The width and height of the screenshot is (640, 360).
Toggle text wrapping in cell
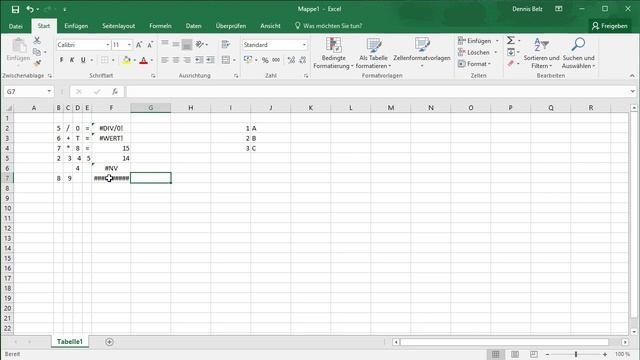tap(225, 44)
